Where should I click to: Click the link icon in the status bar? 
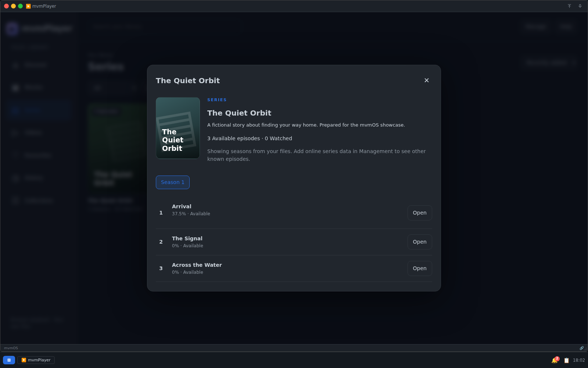click(x=582, y=348)
